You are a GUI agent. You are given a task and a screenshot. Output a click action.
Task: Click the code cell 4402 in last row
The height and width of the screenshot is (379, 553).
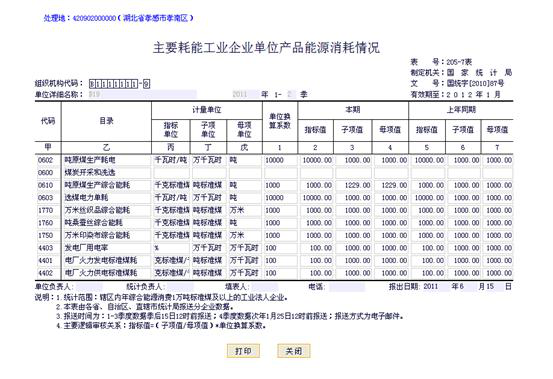click(x=49, y=273)
